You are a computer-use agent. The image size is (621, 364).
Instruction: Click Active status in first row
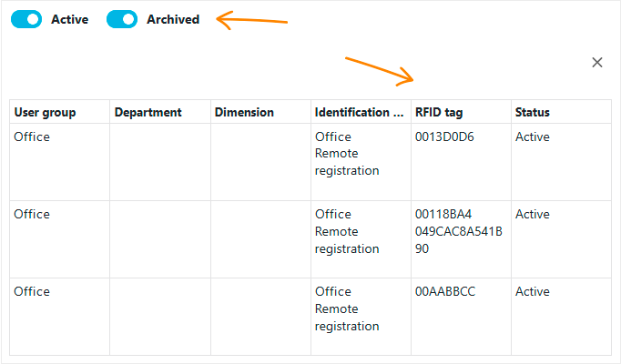tap(533, 136)
